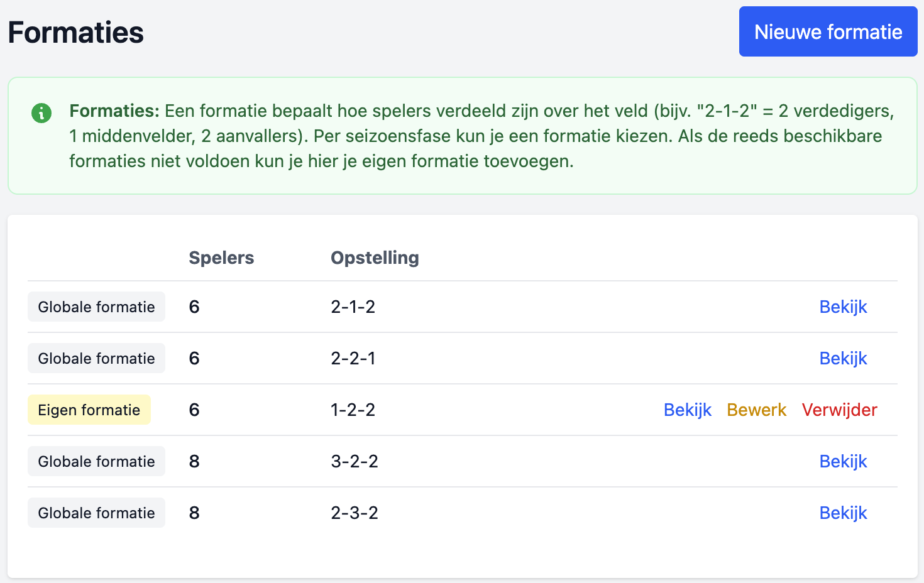Click the Nieuwe formatie button
Image resolution: width=924 pixels, height=583 pixels.
(x=828, y=31)
